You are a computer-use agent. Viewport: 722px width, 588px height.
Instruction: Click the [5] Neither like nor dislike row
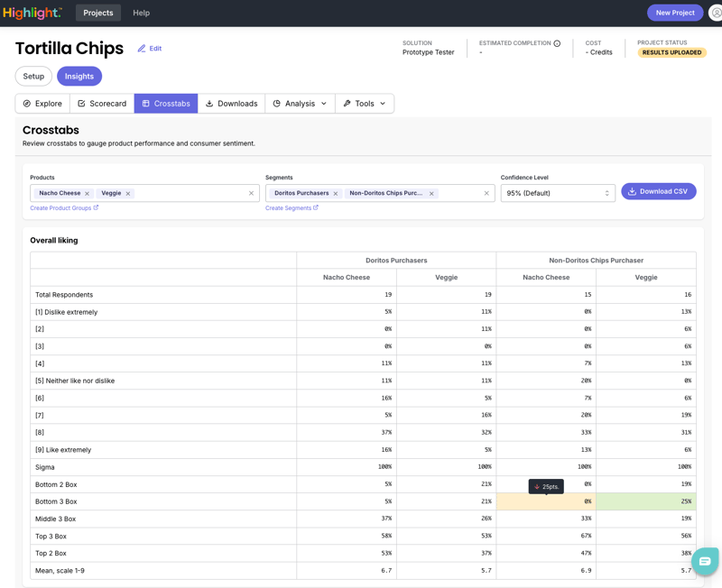pos(363,381)
